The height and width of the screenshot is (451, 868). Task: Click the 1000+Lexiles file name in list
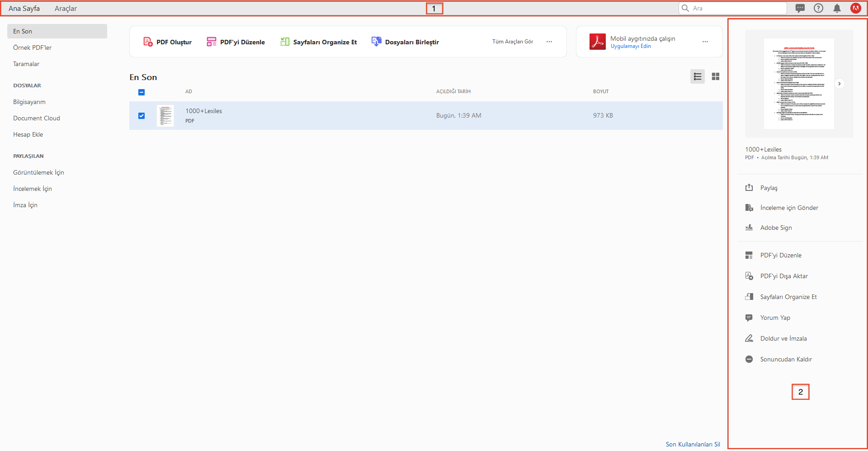[x=203, y=111]
